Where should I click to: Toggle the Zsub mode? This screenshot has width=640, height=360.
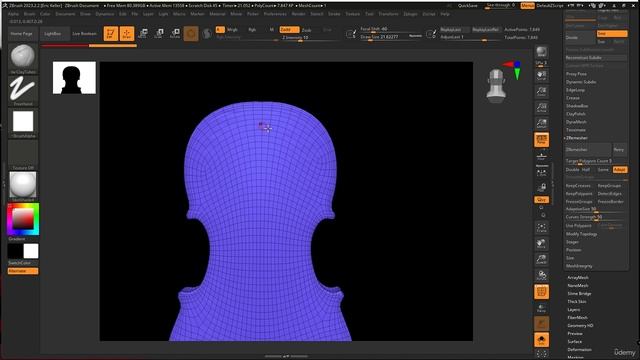pos(307,30)
